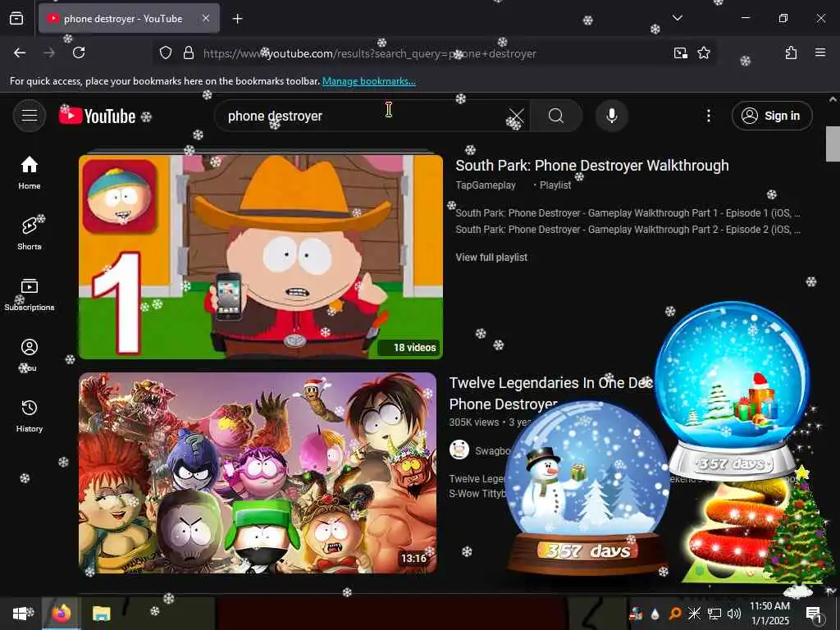Open the picture-in-picture address bar icon

click(x=680, y=53)
